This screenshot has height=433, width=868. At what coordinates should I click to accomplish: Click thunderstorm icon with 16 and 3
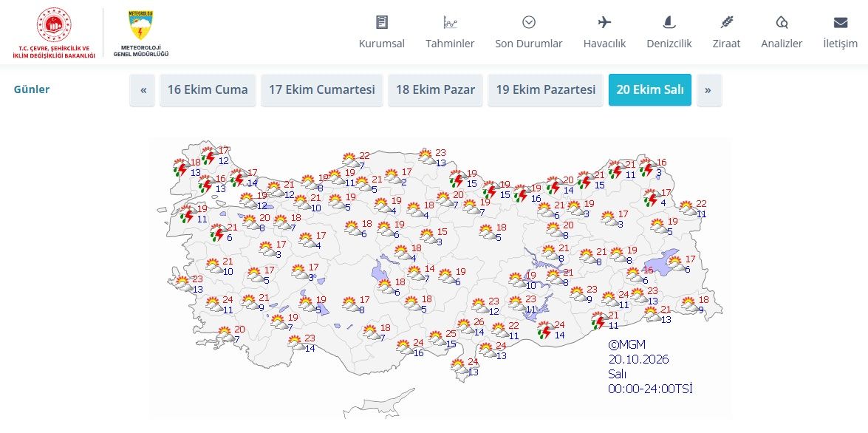pos(647,168)
